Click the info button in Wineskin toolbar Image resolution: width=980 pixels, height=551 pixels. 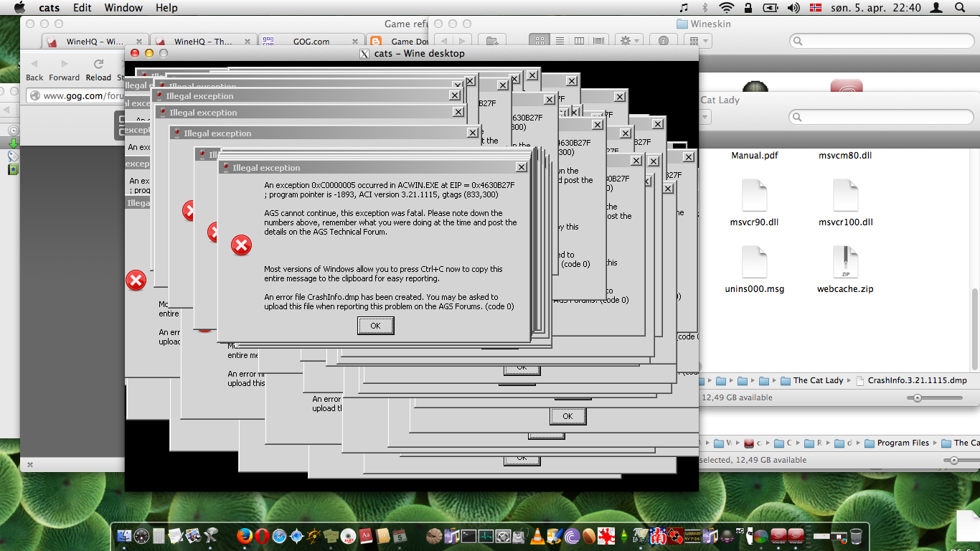click(663, 41)
